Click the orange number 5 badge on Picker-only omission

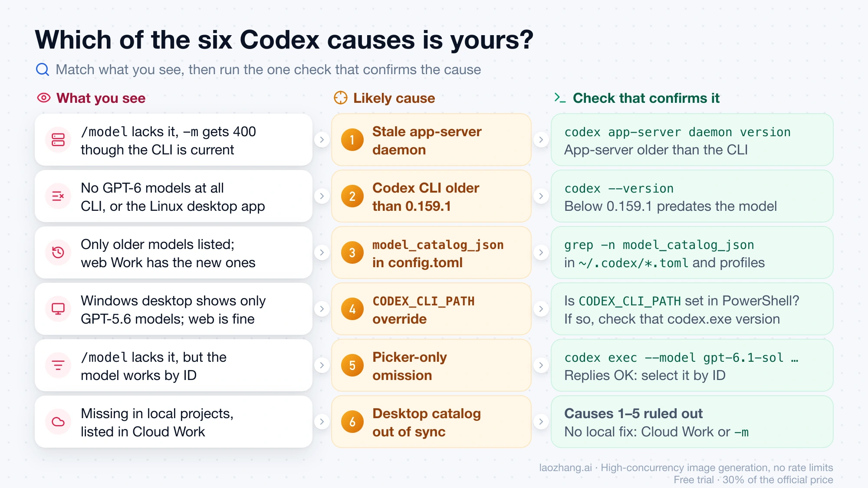click(x=352, y=365)
